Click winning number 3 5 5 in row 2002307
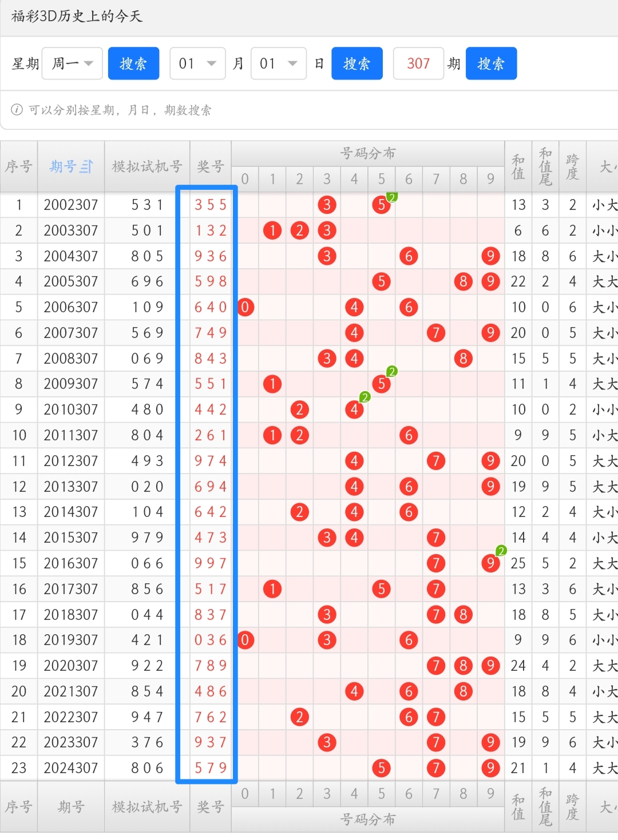The image size is (618, 840). pyautogui.click(x=211, y=205)
